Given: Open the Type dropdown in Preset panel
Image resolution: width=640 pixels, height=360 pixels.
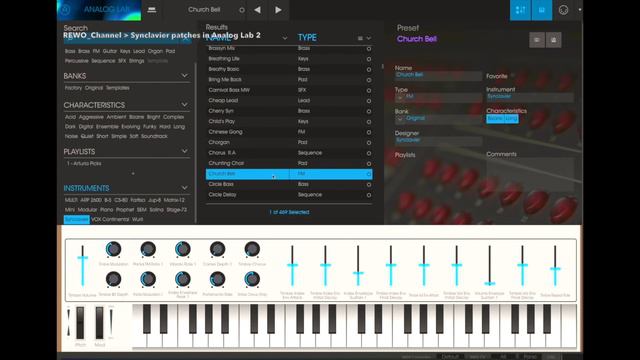Looking at the screenshot, I should [x=400, y=97].
